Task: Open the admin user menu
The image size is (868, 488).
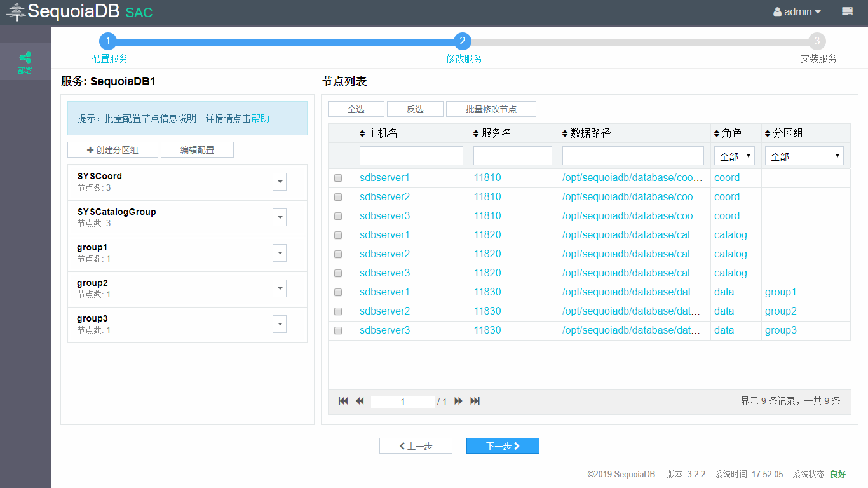Action: (797, 11)
